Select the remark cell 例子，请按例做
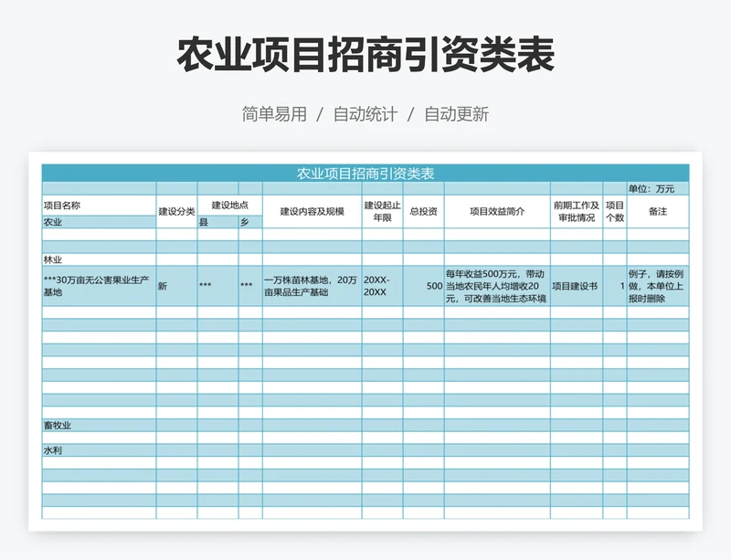This screenshot has height=560, width=731. (x=658, y=286)
